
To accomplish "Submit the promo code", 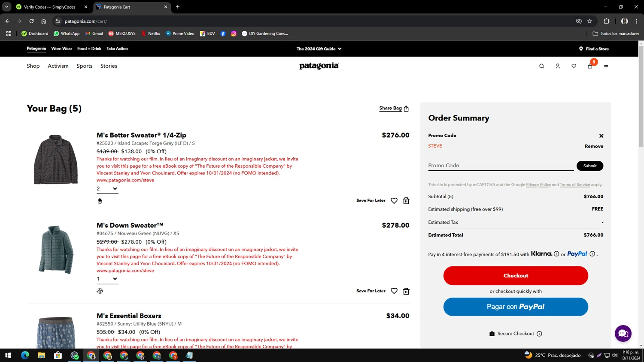I will click(x=590, y=166).
